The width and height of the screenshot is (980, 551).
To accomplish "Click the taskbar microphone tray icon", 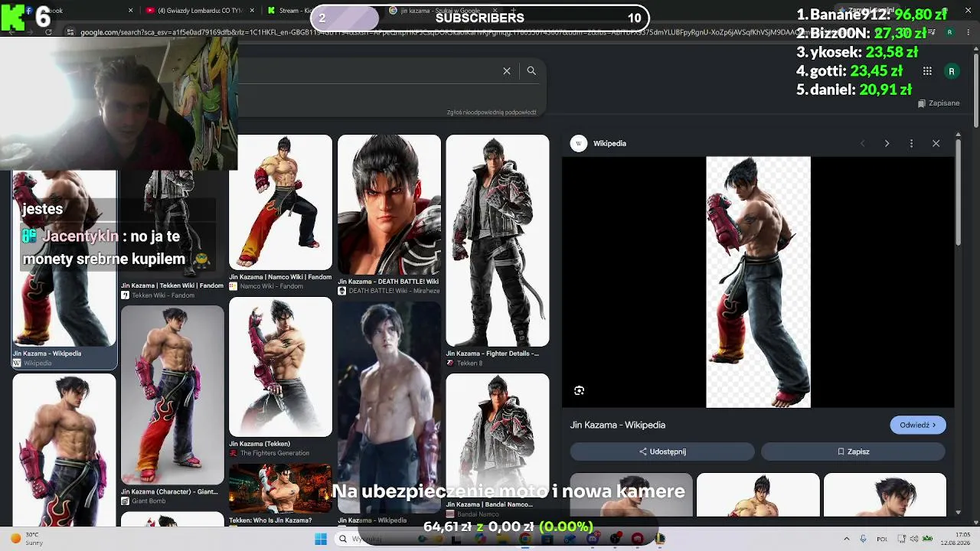I will point(864,539).
